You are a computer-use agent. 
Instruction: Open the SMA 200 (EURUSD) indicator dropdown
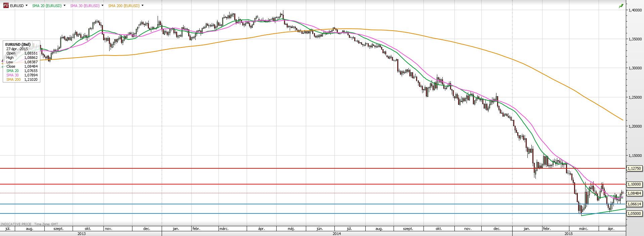coord(143,5)
